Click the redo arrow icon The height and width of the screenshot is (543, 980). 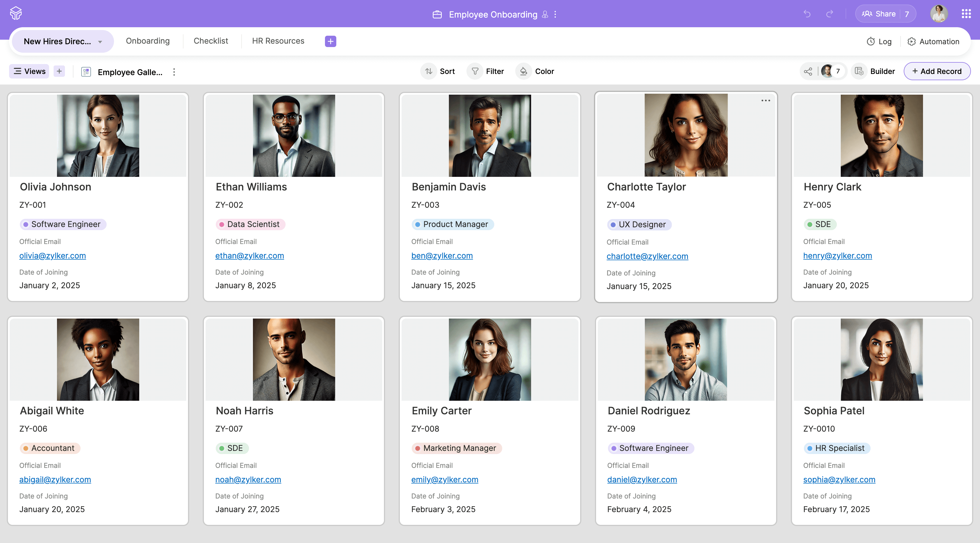[x=829, y=14]
